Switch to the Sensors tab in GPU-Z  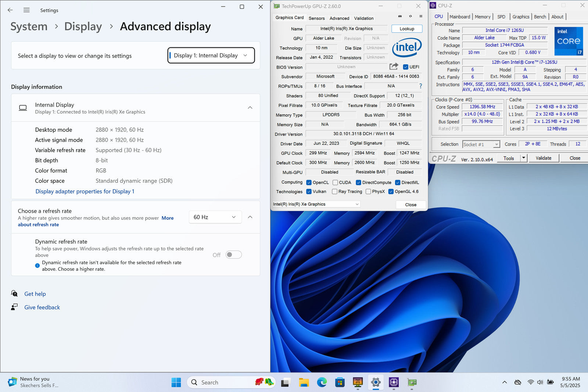coord(316,18)
